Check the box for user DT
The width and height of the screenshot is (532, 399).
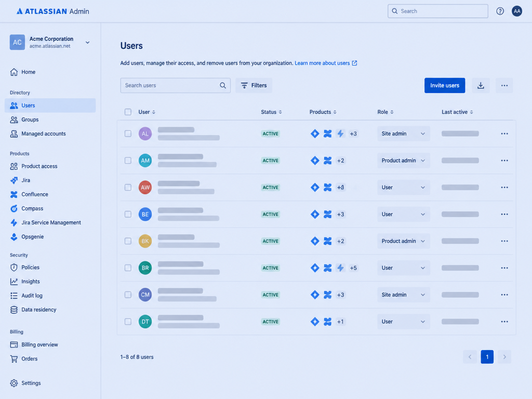128,321
